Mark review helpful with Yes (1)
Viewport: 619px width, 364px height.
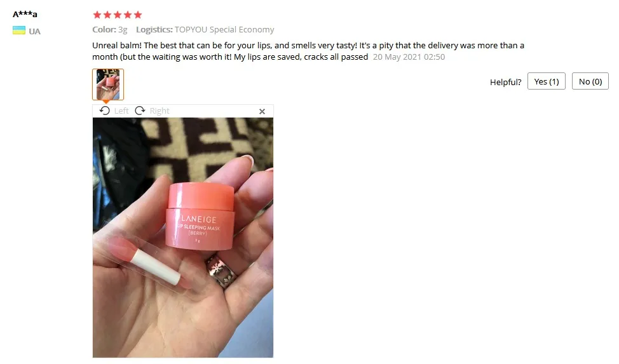[x=547, y=81]
